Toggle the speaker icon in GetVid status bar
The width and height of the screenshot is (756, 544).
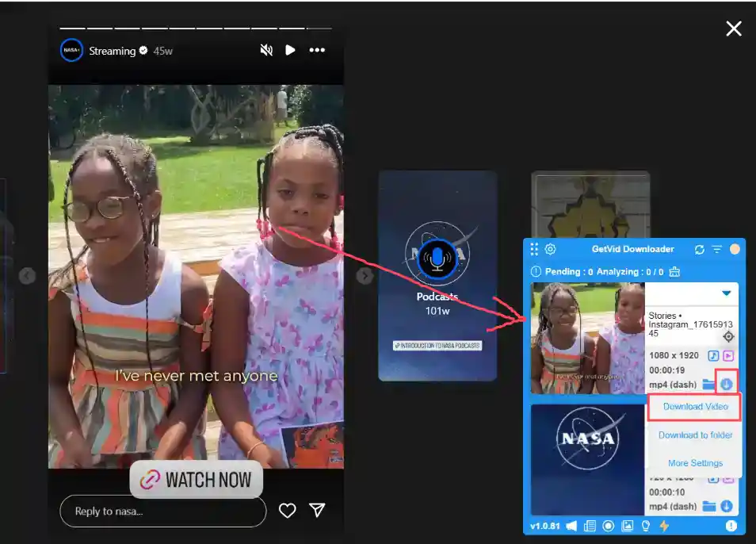coord(571,526)
